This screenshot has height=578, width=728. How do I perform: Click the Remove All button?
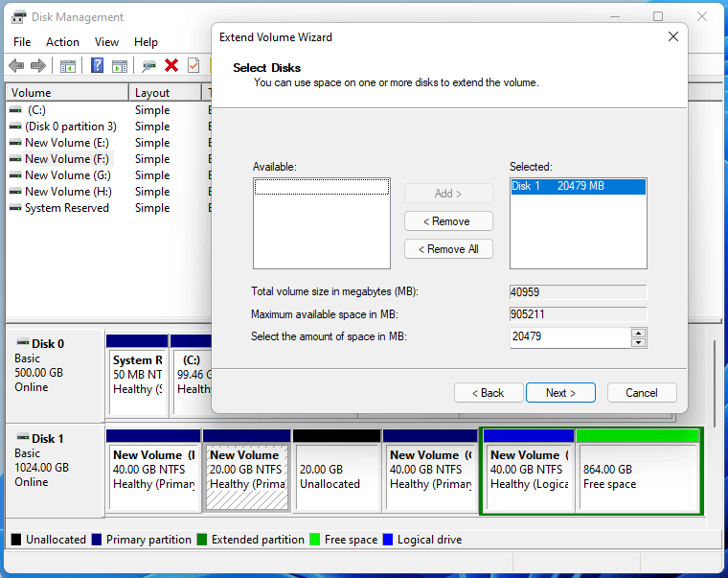tap(448, 249)
